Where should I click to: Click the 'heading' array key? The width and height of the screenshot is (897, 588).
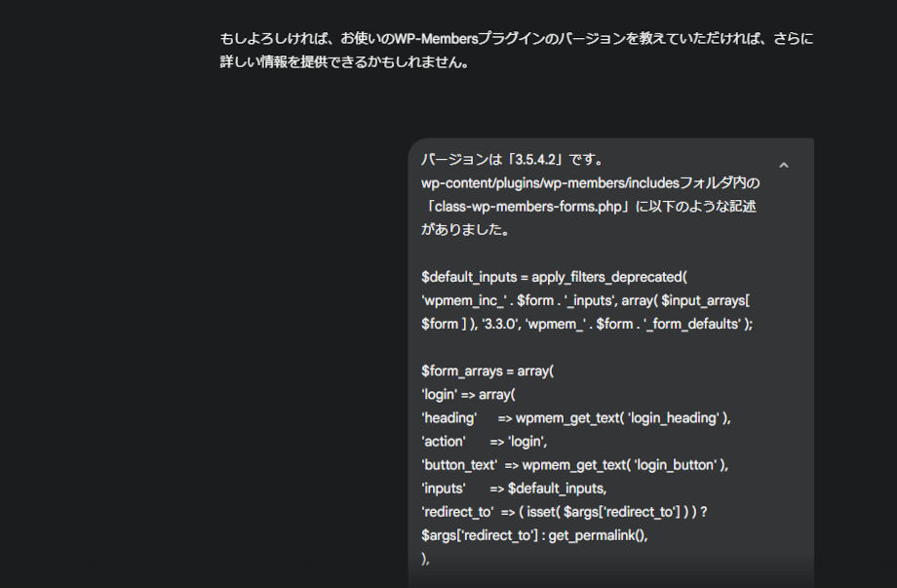[448, 418]
